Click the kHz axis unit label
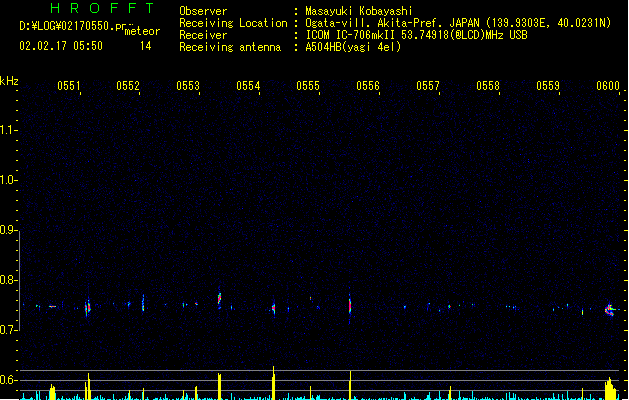Screen dimensions: 629x400 click(9, 81)
